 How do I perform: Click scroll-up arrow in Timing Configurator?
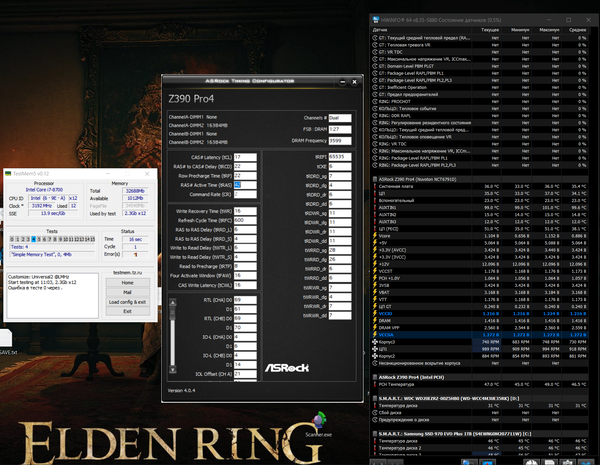pyautogui.click(x=173, y=303)
